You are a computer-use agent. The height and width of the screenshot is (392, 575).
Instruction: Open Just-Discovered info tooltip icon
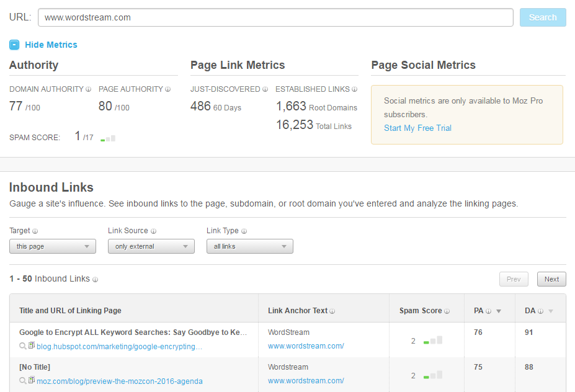265,89
